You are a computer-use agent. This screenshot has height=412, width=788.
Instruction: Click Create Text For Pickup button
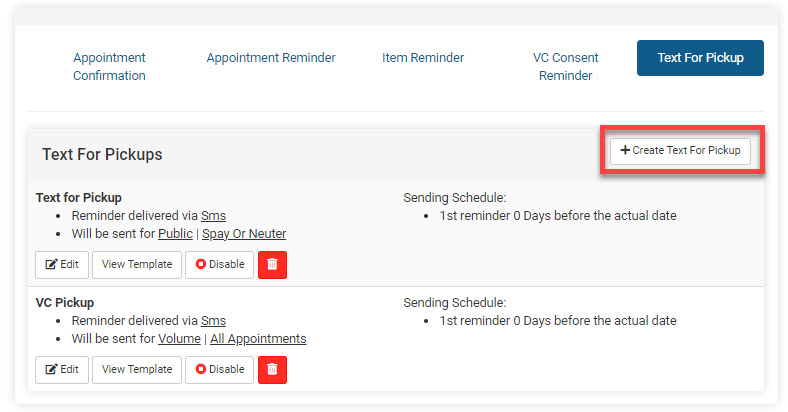pyautogui.click(x=680, y=151)
